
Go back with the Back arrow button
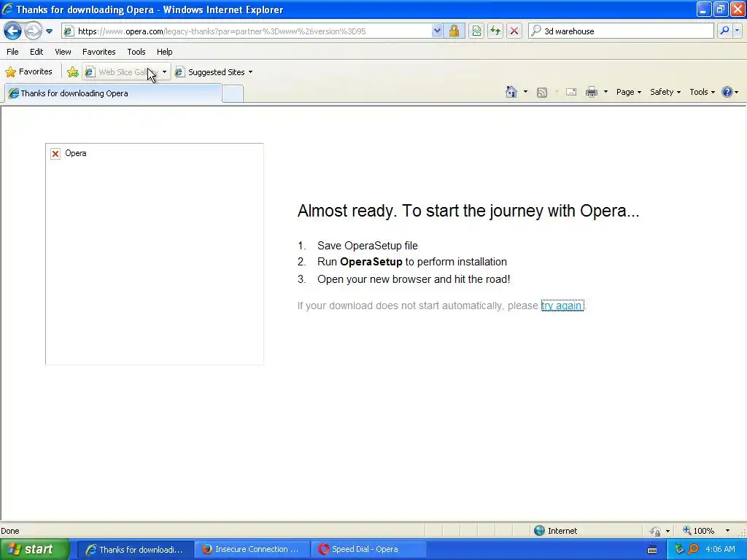coord(12,31)
